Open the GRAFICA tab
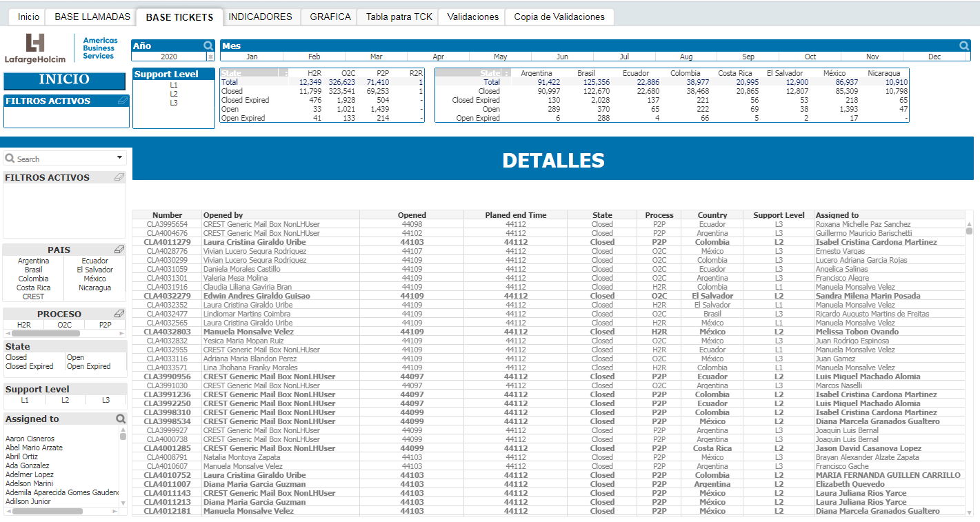 (330, 17)
